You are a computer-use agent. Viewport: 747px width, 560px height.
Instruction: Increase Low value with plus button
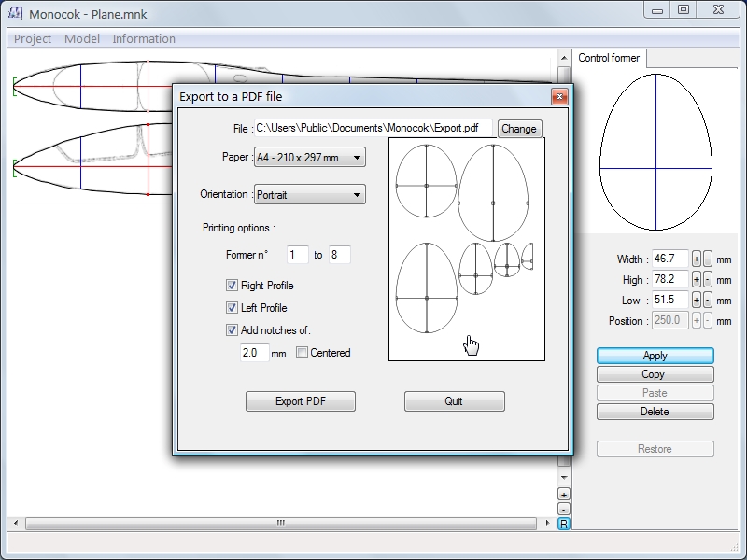coord(696,300)
